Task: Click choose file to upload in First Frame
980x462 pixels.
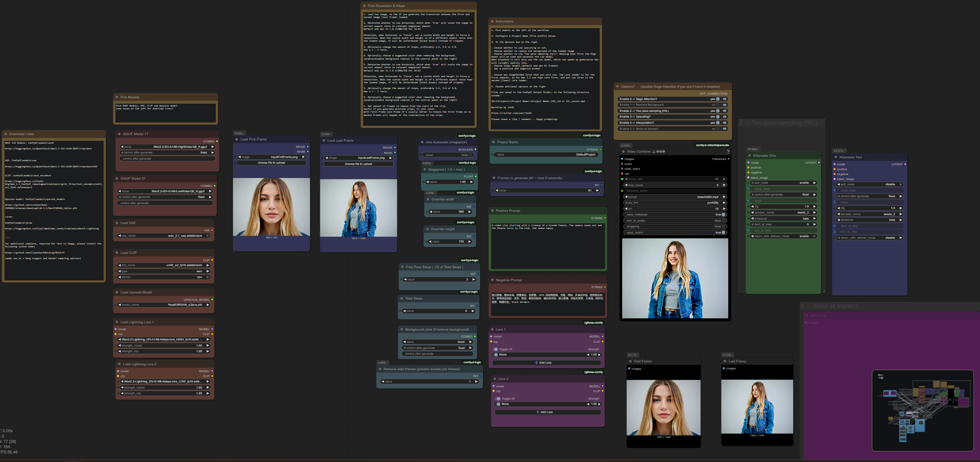Action: click(x=271, y=163)
